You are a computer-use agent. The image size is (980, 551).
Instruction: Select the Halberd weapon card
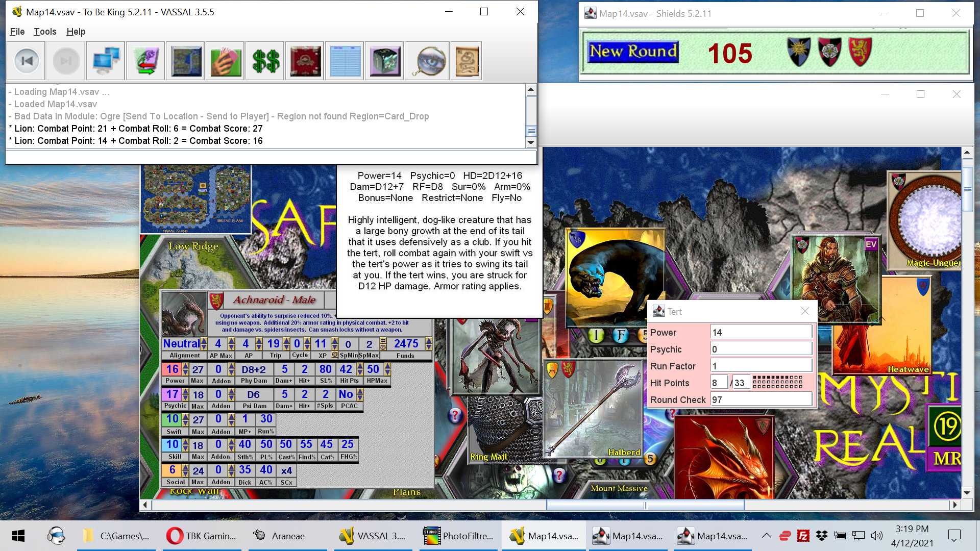[x=593, y=408]
